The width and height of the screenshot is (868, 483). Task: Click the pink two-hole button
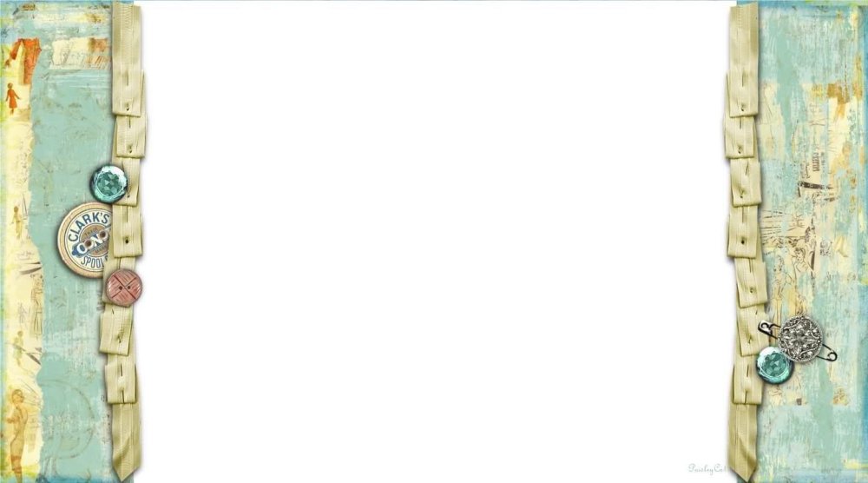[124, 288]
